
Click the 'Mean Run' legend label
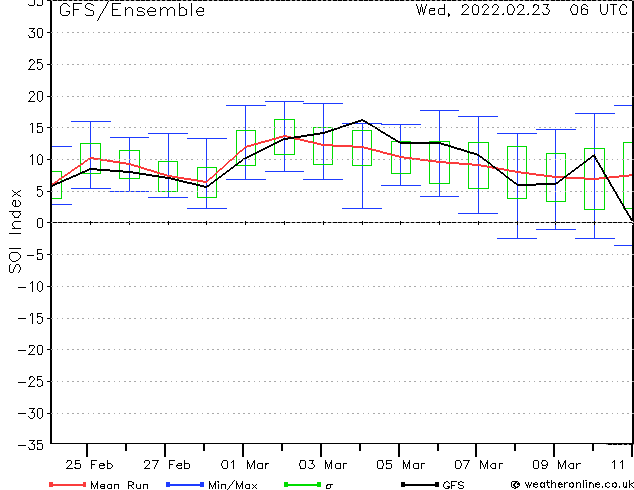click(x=119, y=485)
